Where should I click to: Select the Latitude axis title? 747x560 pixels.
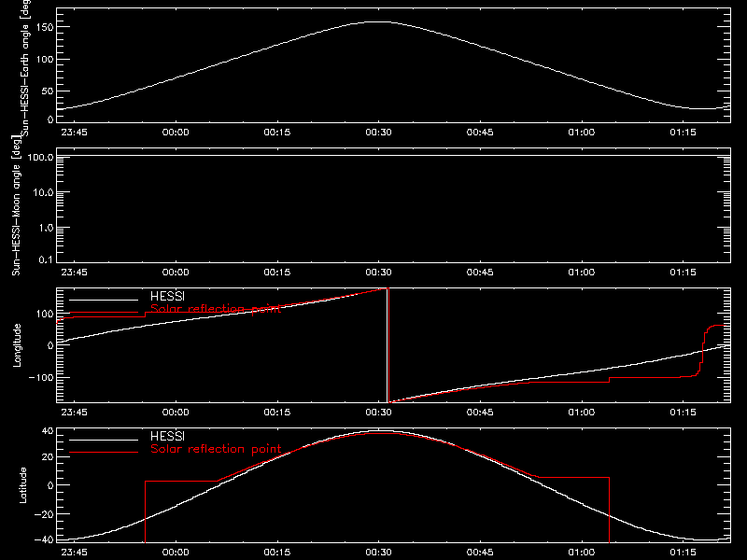tap(22, 485)
